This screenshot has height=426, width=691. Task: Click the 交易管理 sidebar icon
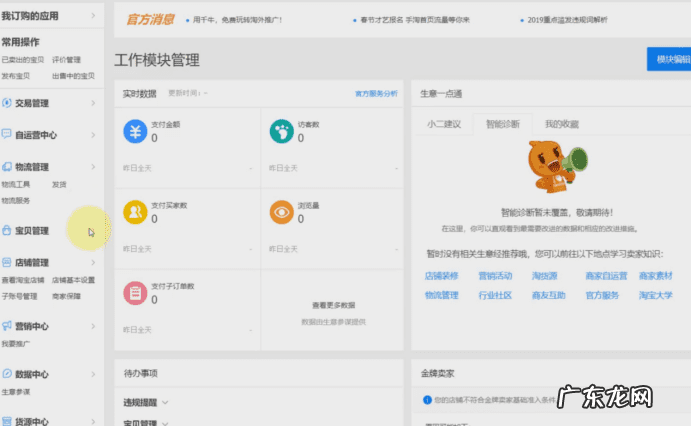(7, 103)
